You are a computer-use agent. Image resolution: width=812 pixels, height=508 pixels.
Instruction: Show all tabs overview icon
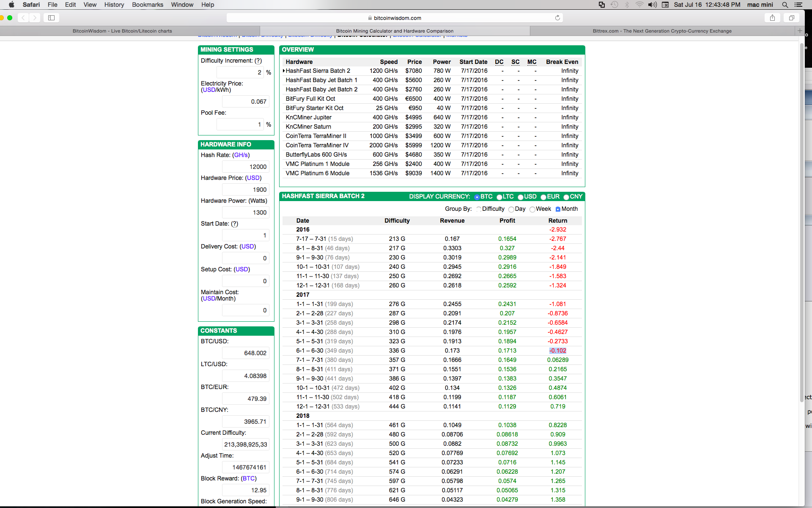pos(791,18)
